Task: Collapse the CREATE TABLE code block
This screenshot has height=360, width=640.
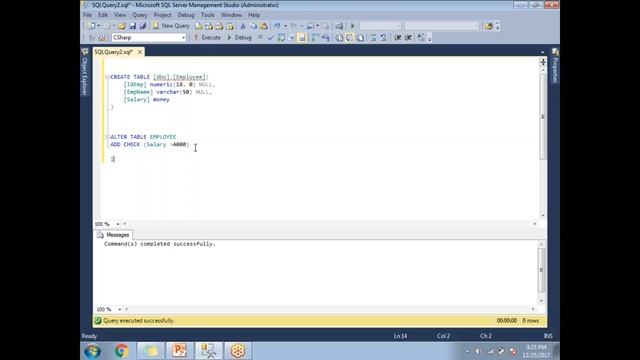Action: pyautogui.click(x=107, y=77)
